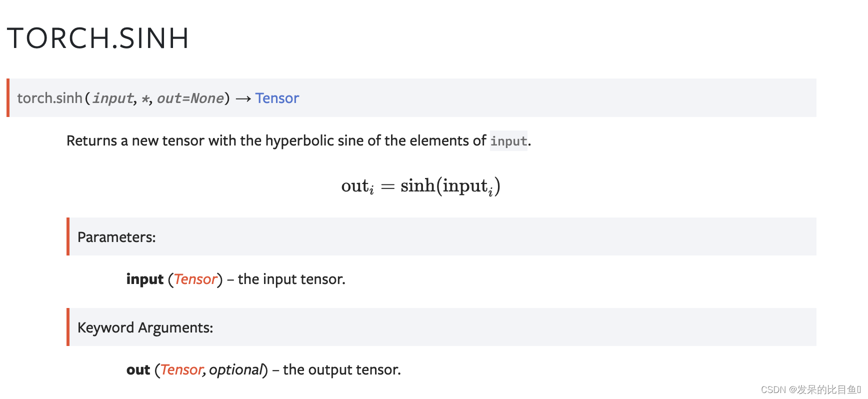Click the sinh math formula

[x=420, y=186]
